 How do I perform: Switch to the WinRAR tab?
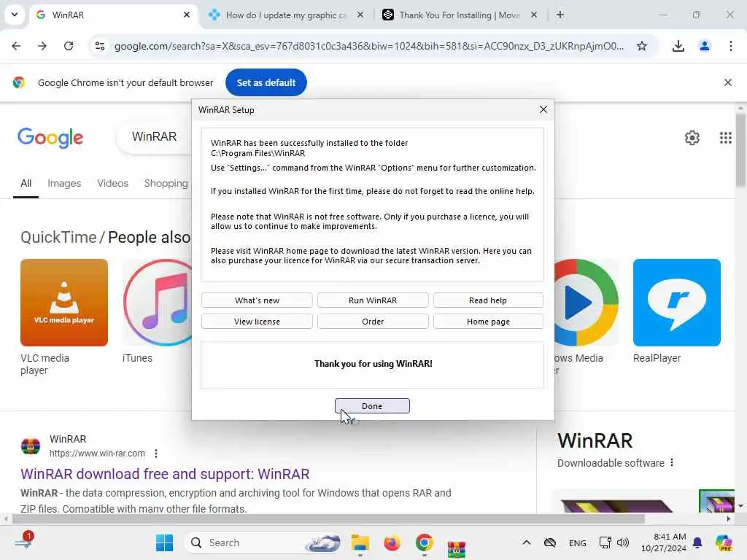coord(113,15)
